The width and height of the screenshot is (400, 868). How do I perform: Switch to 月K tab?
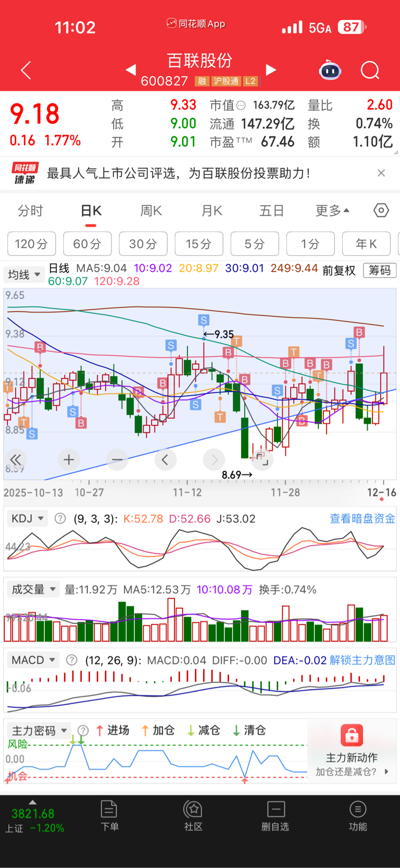tap(211, 211)
